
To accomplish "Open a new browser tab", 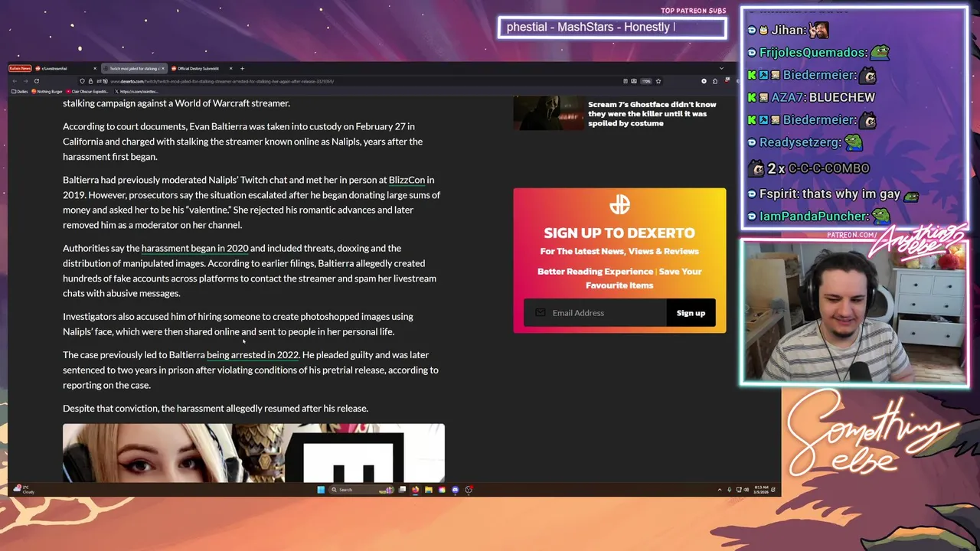I will point(242,68).
